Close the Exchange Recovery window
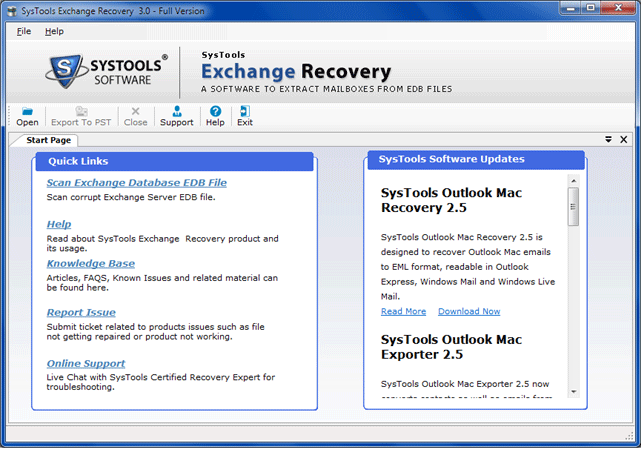This screenshot has height=449, width=642. [619, 8]
